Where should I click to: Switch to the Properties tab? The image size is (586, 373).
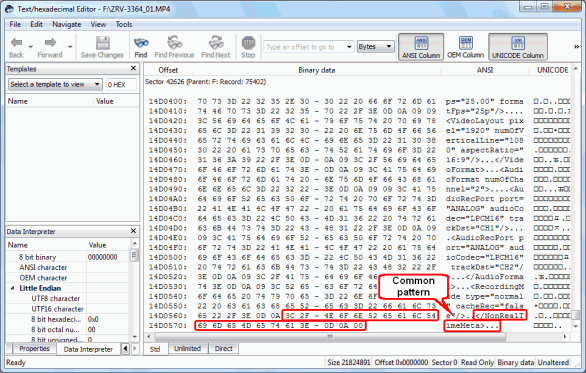pyautogui.click(x=34, y=349)
